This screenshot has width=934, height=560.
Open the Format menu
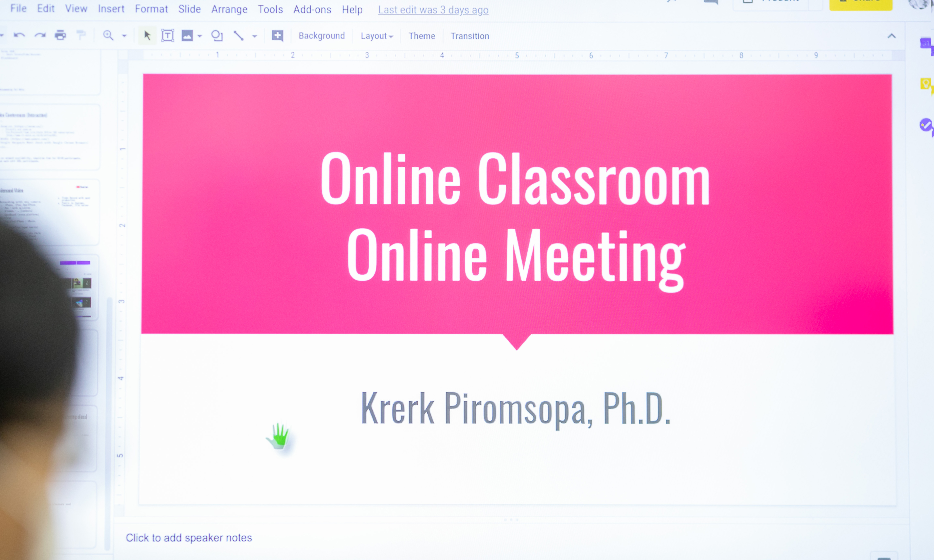point(151,9)
